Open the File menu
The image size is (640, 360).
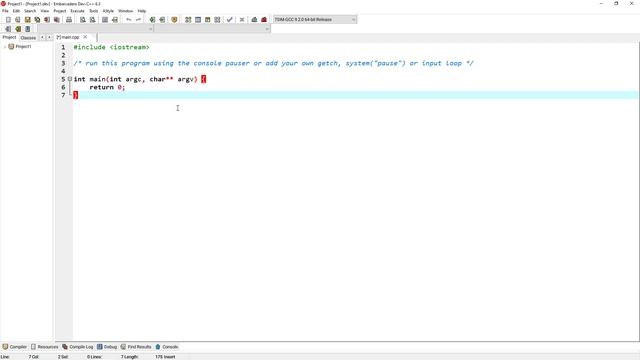[x=5, y=11]
